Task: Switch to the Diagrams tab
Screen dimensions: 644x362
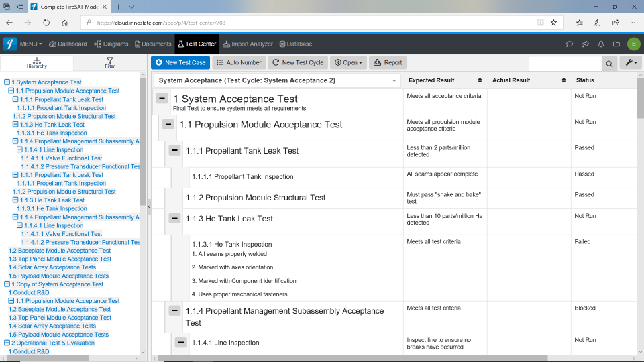Action: coord(111,44)
